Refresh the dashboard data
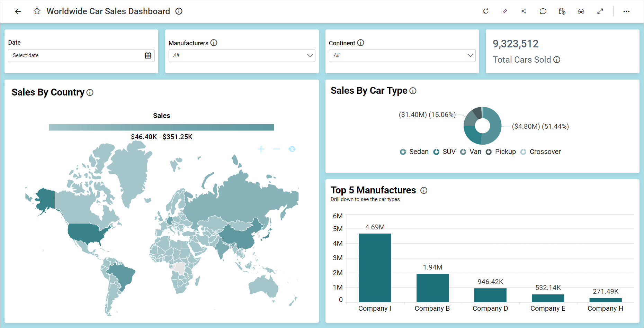644x328 pixels. tap(486, 11)
